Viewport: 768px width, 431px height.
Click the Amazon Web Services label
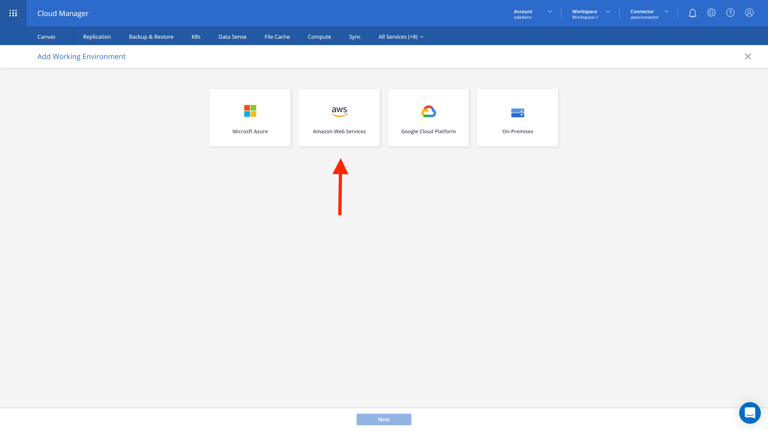339,131
